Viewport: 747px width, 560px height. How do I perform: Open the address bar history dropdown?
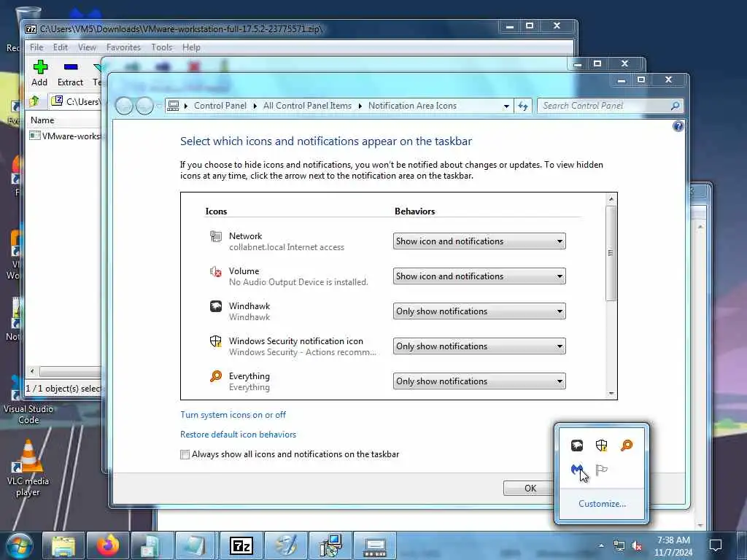coord(506,106)
